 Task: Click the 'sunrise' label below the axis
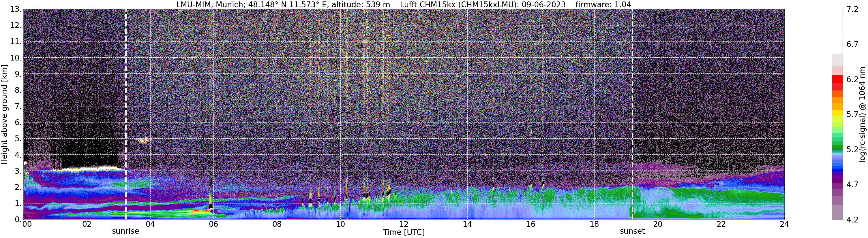(125, 231)
